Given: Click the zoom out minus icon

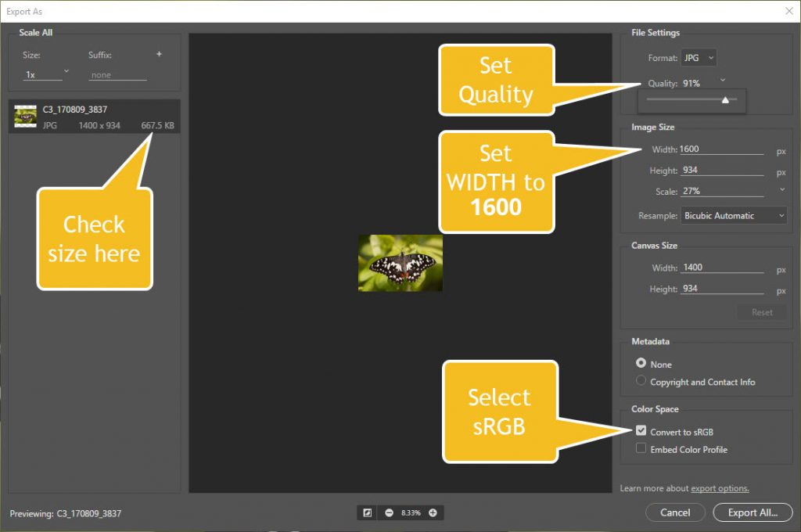Looking at the screenshot, I should coord(389,512).
